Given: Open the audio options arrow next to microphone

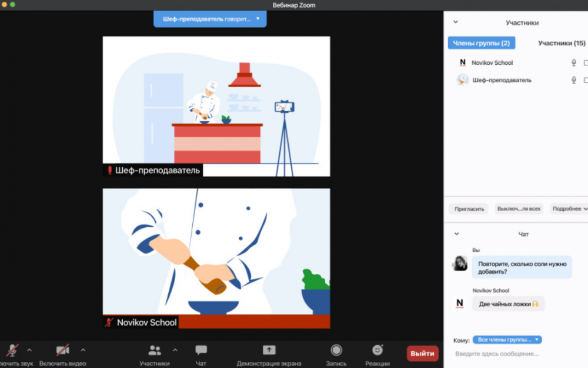Looking at the screenshot, I should pos(29,350).
